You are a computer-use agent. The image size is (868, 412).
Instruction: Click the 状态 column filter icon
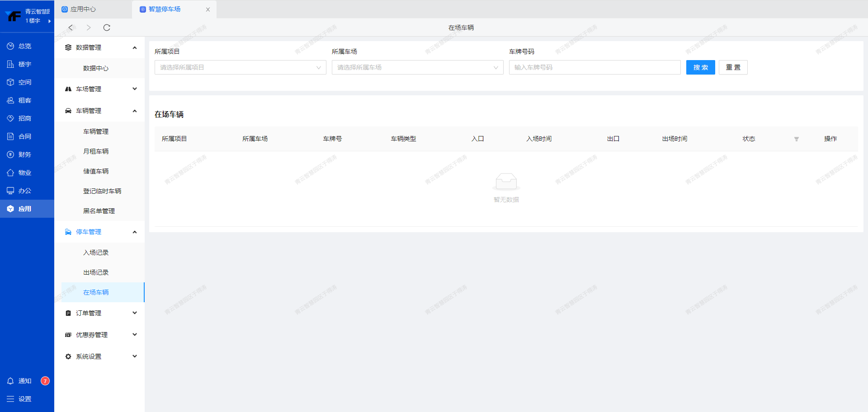click(x=796, y=139)
